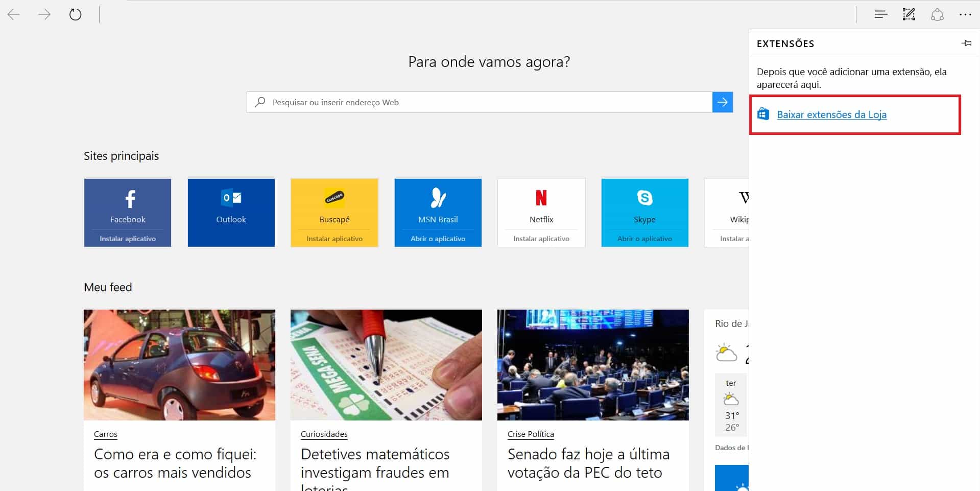Open the More actions ellipsis menu
The image size is (980, 491).
(965, 14)
